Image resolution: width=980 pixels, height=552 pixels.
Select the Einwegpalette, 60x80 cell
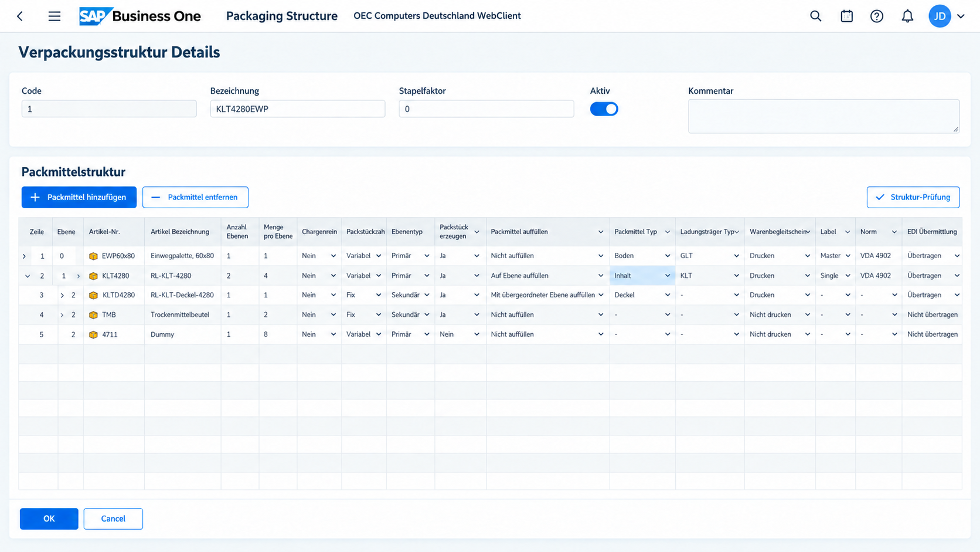[x=182, y=256]
